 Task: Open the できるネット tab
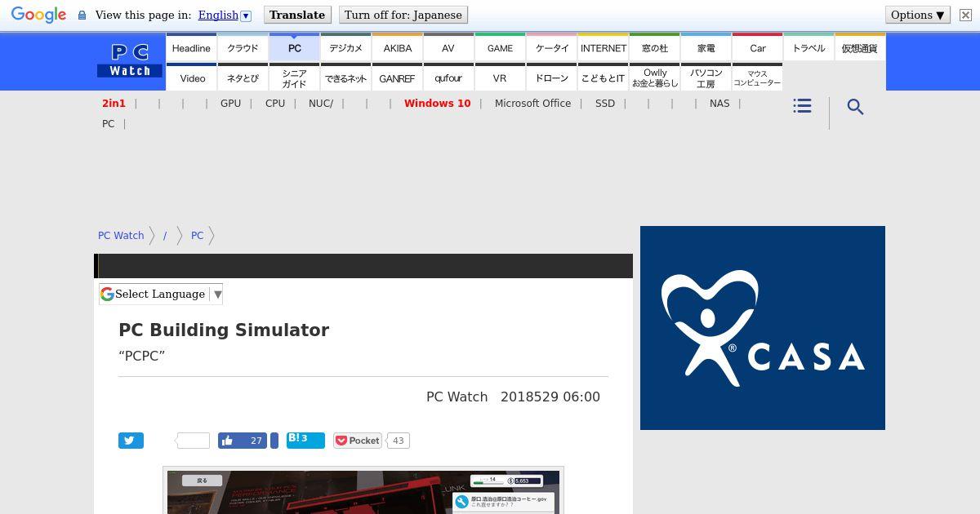346,78
